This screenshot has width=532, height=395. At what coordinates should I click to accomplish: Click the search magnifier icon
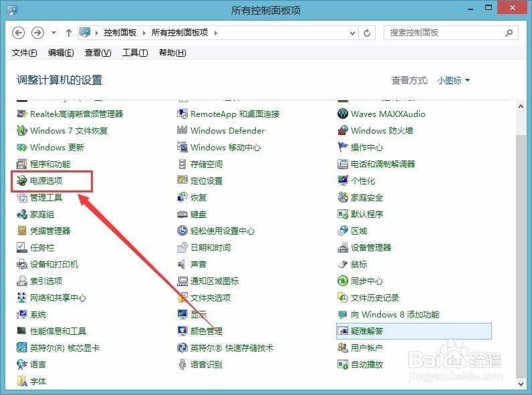pos(509,33)
